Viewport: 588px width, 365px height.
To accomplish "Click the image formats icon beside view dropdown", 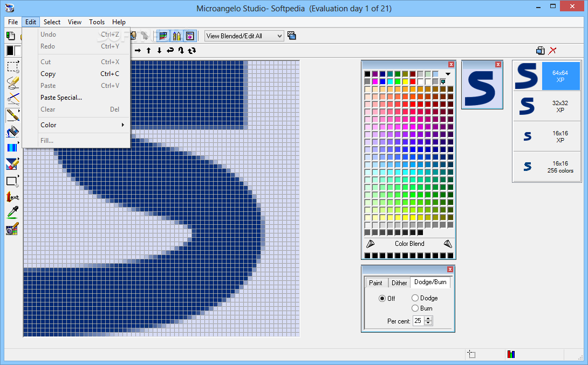I will pos(291,36).
